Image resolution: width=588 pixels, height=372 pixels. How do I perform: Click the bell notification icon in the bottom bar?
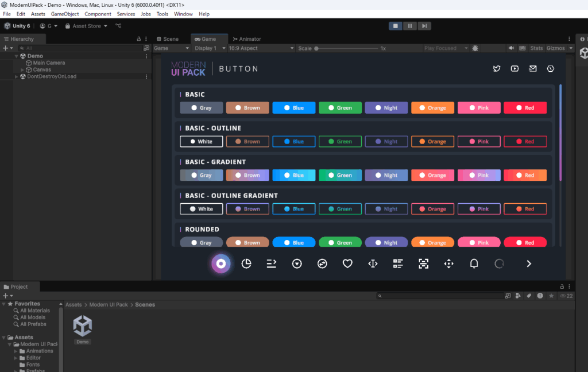(474, 263)
